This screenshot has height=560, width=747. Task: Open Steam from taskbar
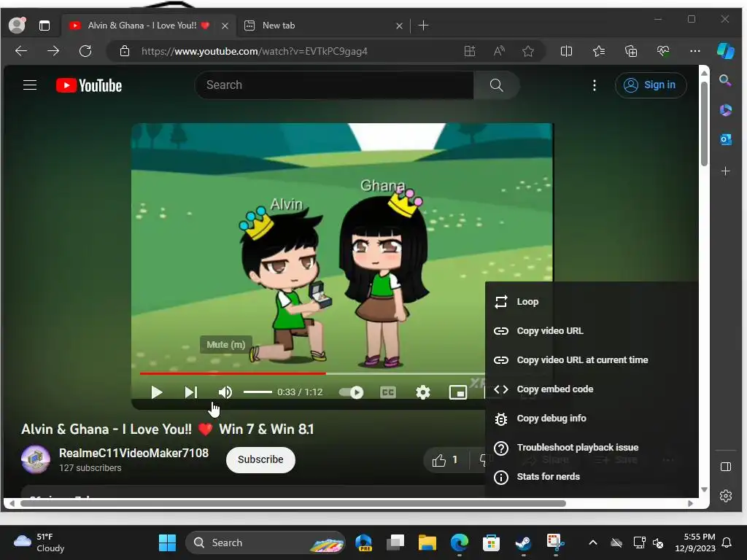[523, 542]
